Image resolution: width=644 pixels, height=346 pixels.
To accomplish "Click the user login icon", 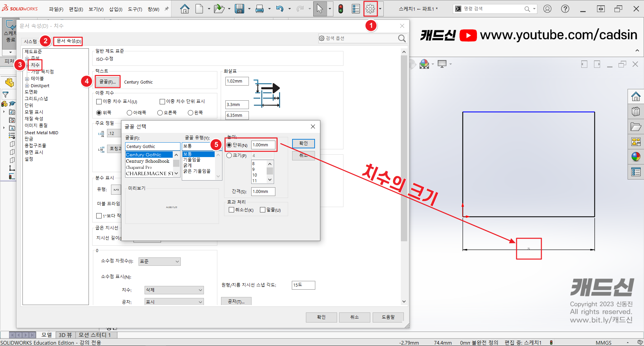I will [x=547, y=9].
